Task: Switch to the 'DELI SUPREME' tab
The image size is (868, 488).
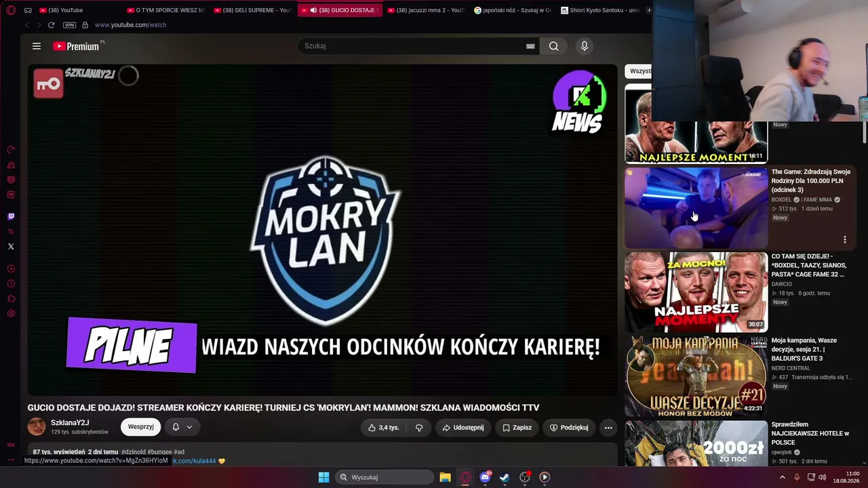Action: pos(252,10)
